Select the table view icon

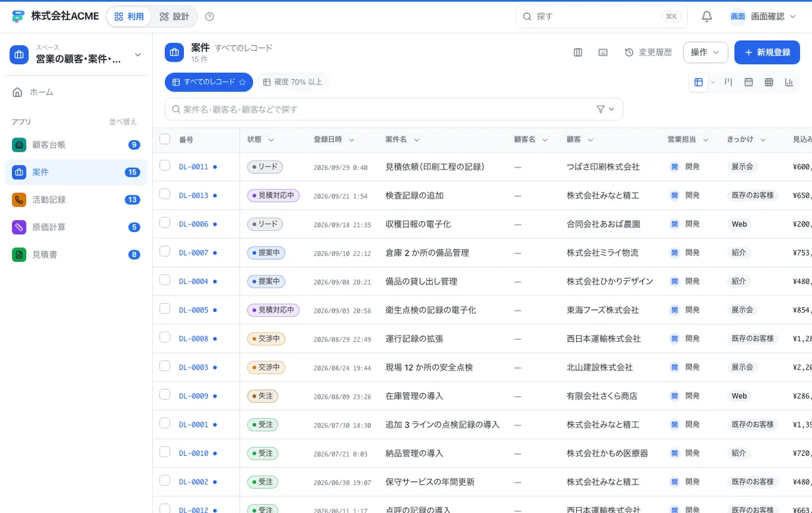tap(698, 82)
